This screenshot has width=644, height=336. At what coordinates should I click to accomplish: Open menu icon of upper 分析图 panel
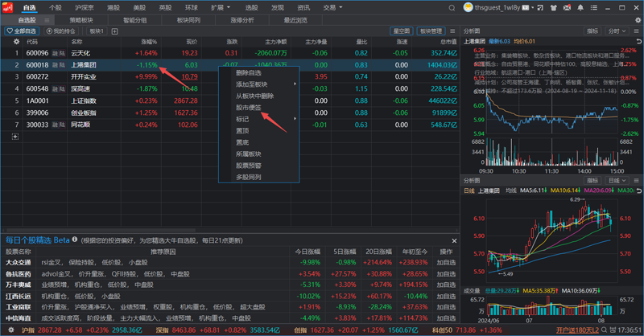point(636,31)
